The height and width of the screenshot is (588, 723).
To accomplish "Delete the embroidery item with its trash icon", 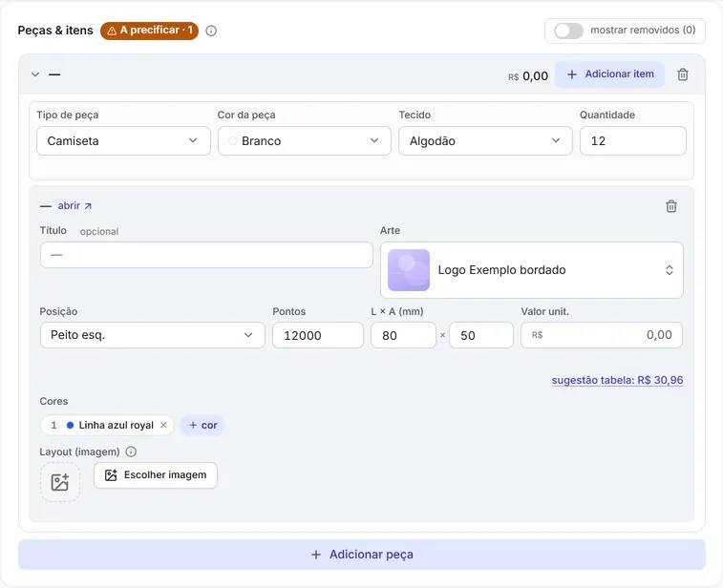I will [670, 206].
